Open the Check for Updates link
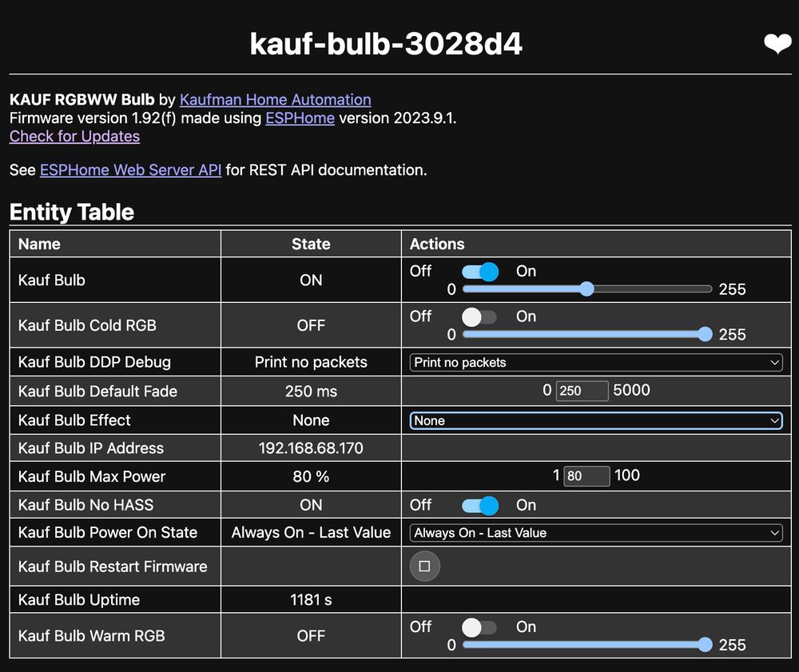This screenshot has height=672, width=799. (74, 136)
